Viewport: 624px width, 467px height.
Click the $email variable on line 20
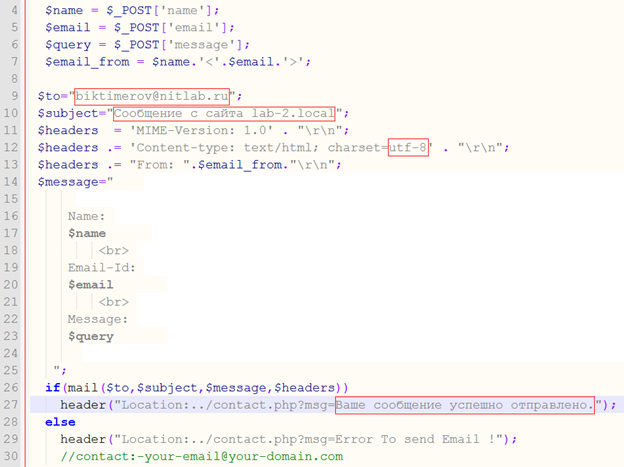(91, 285)
